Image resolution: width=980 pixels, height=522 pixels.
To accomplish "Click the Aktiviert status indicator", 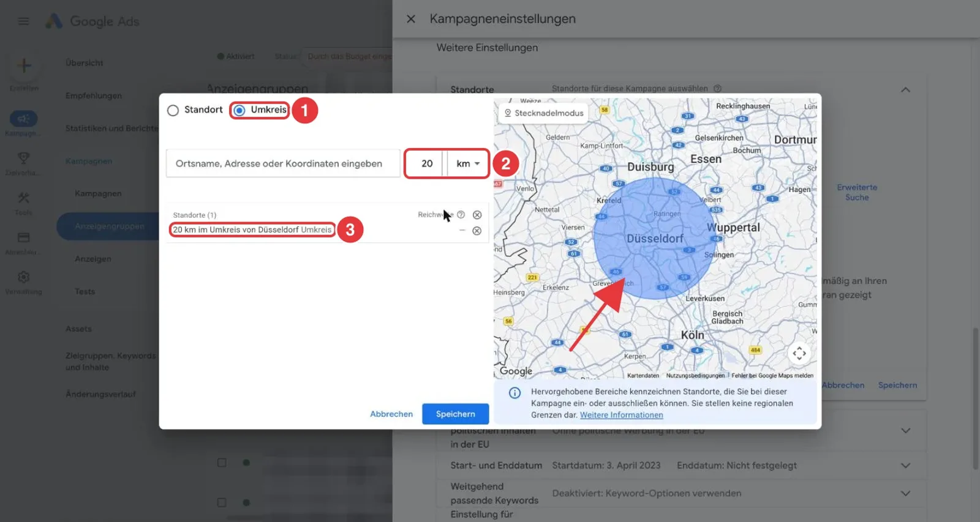I will tap(236, 56).
